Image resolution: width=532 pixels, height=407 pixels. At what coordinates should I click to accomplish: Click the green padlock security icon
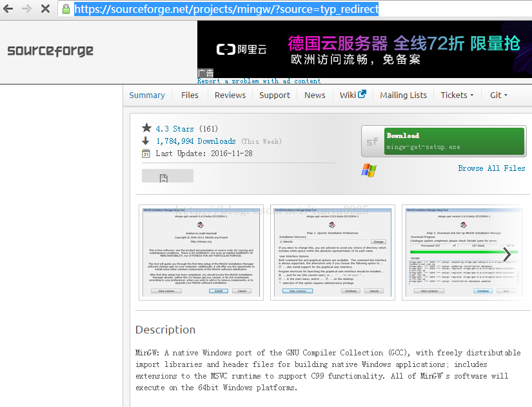click(66, 9)
